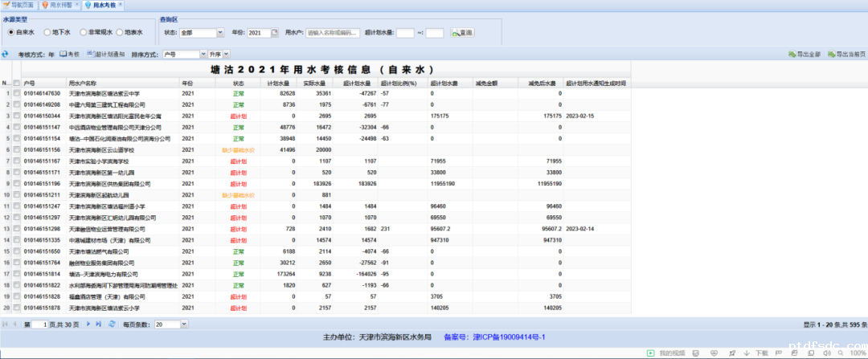Click the 下载 download arrow icon

tap(746, 353)
